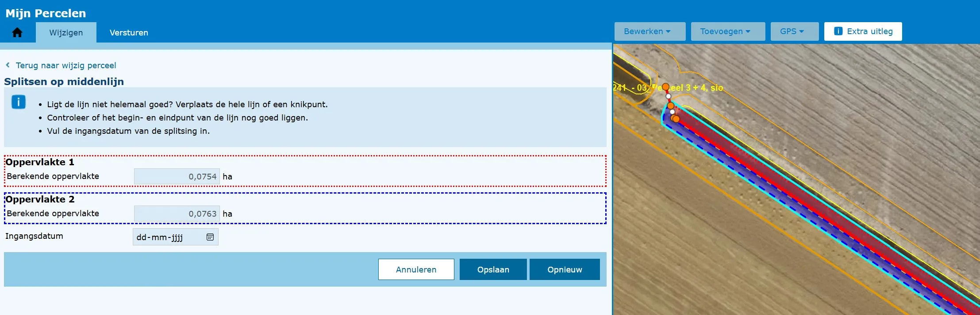This screenshot has height=315, width=980.
Task: Click the Oppervlakte 1 heading
Action: [x=40, y=162]
